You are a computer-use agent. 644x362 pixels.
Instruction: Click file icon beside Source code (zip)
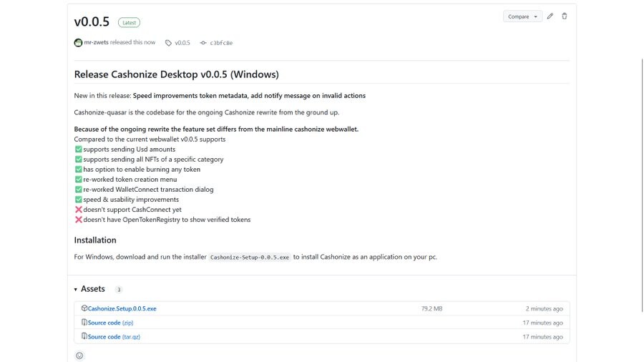click(x=84, y=323)
